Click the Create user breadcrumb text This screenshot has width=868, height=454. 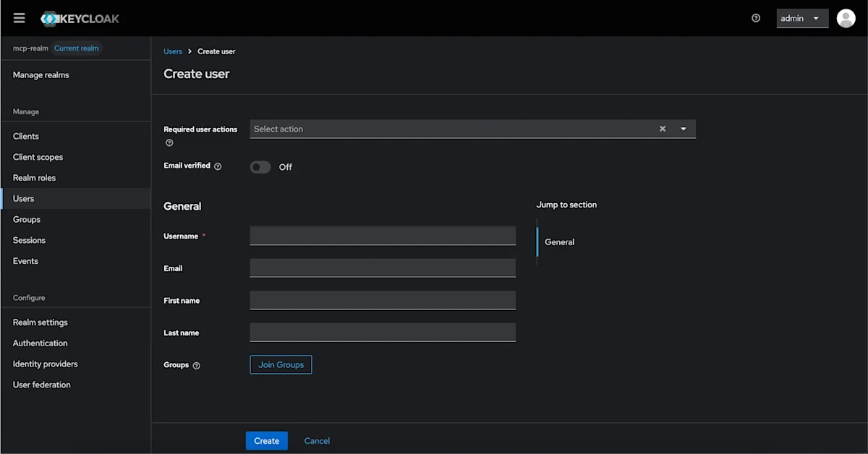point(216,51)
